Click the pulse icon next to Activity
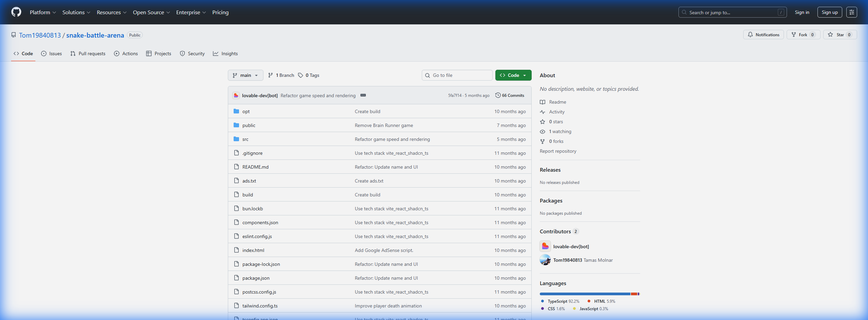 coord(542,112)
